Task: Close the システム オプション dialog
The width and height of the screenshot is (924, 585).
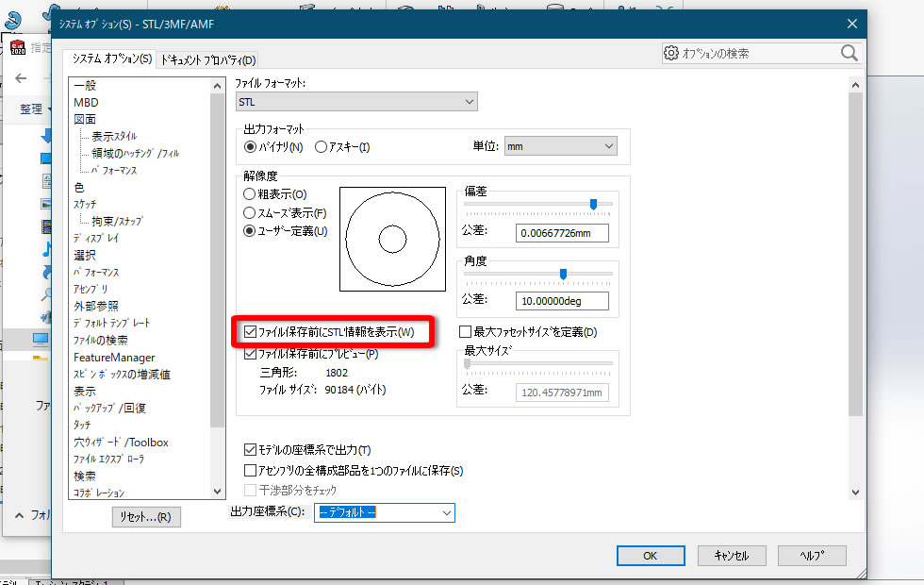Action: 852,24
